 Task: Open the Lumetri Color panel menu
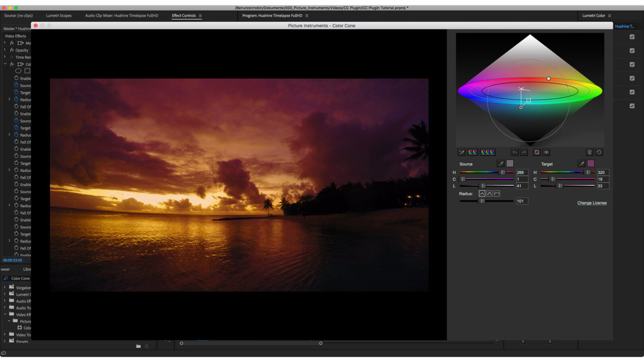click(609, 16)
